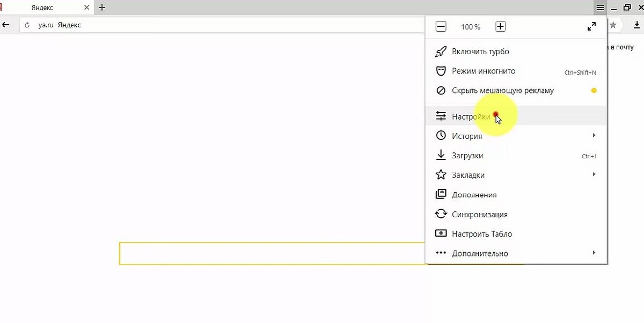The image size is (644, 323).
Task: Click the Yandex search box
Action: tap(273, 253)
